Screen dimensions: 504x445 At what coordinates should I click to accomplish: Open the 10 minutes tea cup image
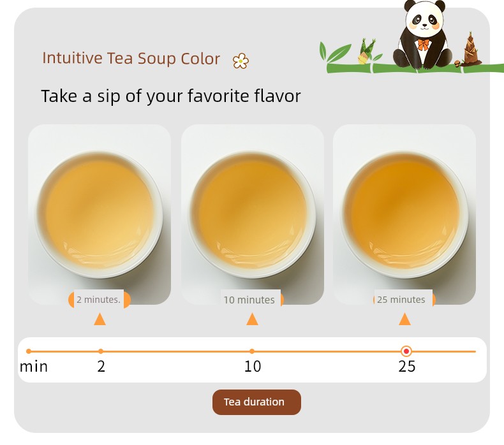pos(253,214)
